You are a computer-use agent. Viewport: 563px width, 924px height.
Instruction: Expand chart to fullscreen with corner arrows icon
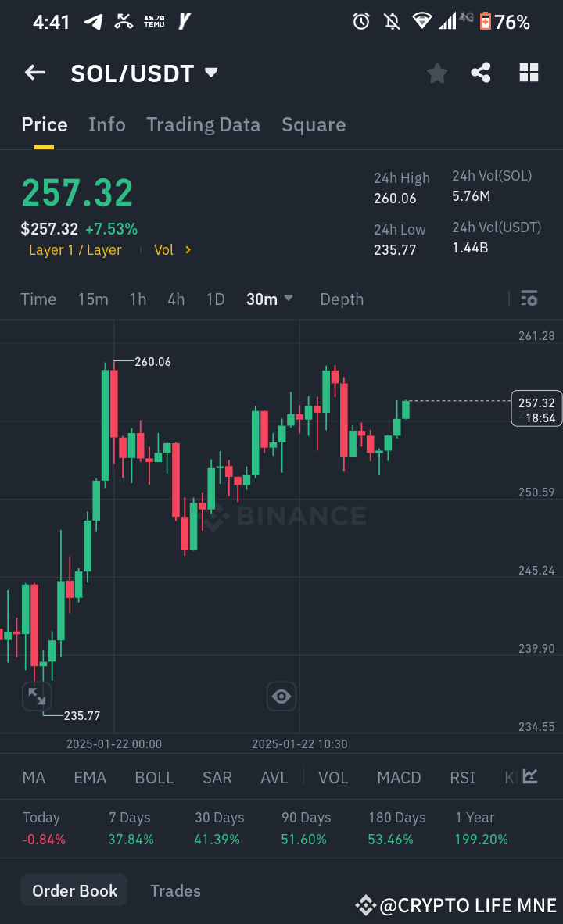pos(37,696)
